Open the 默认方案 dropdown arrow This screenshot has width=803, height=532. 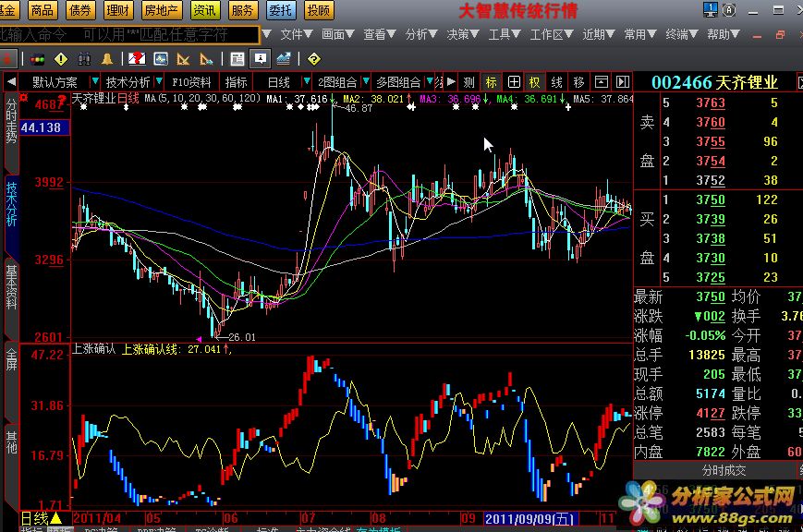click(95, 81)
